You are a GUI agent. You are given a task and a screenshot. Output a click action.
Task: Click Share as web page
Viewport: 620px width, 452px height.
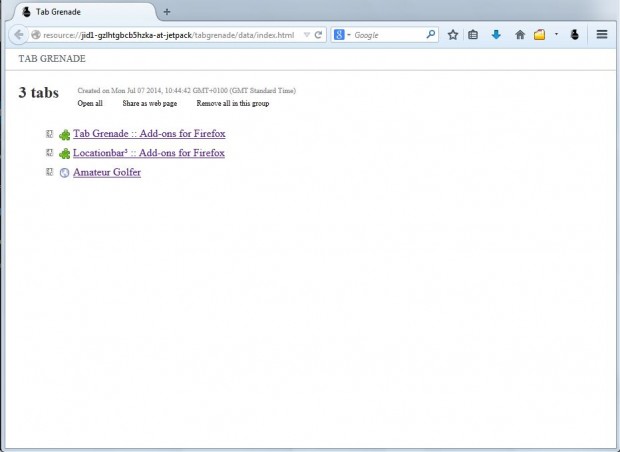coord(149,103)
